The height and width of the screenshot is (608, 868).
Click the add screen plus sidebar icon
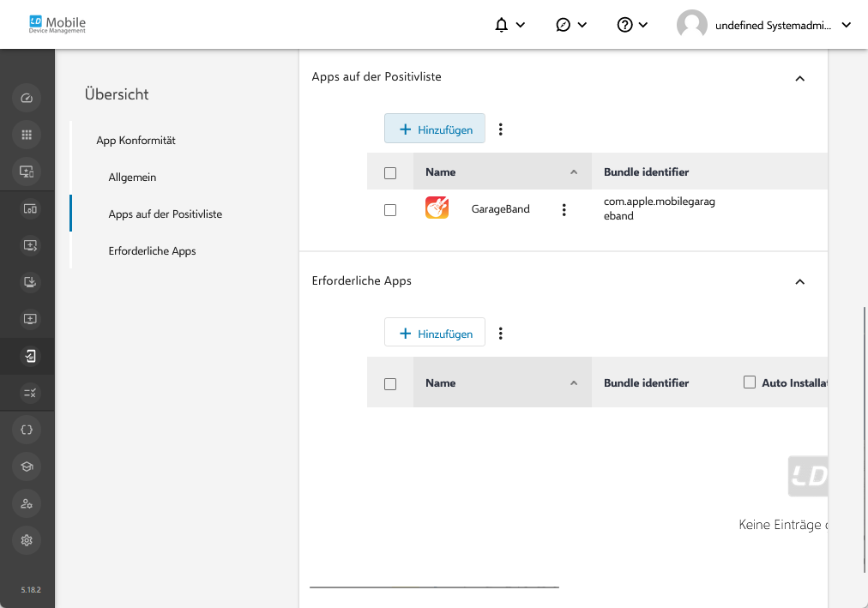[x=30, y=319]
